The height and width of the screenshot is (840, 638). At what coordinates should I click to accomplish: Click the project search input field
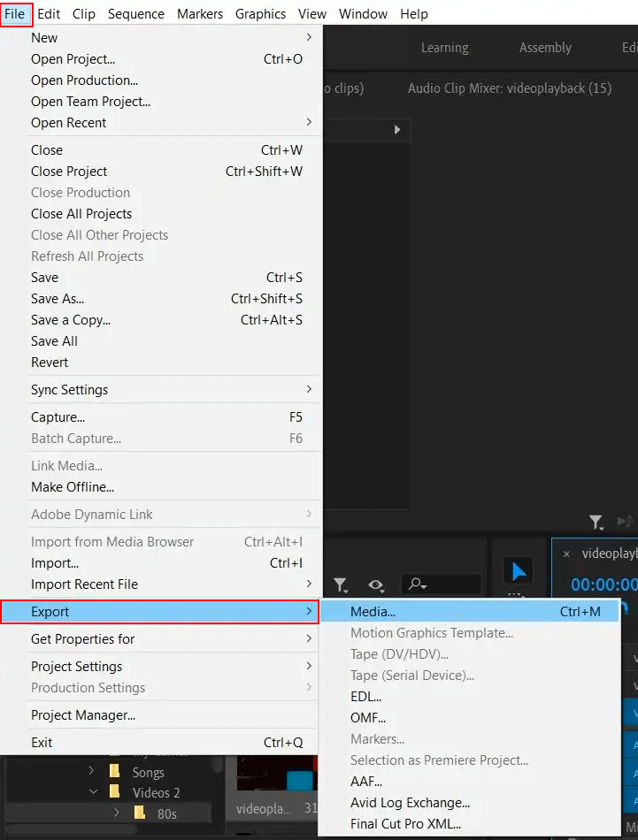click(x=441, y=584)
